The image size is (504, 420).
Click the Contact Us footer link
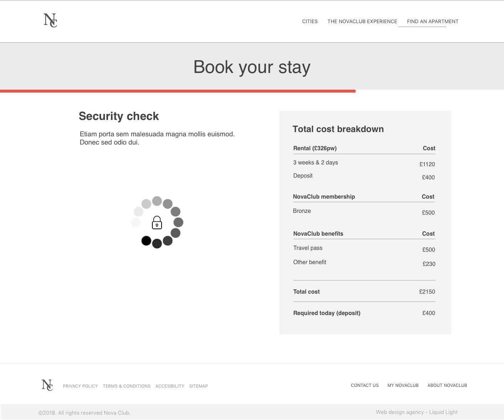(x=365, y=385)
